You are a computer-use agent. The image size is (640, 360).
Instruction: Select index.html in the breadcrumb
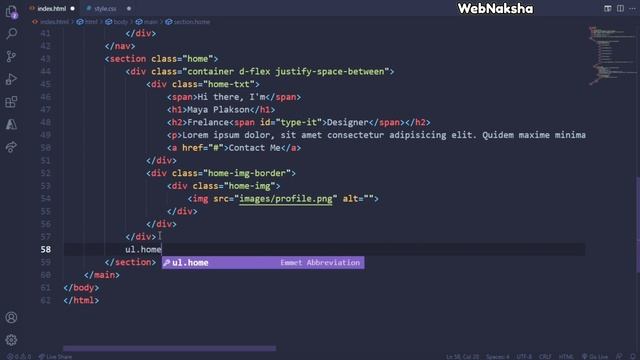(54, 22)
